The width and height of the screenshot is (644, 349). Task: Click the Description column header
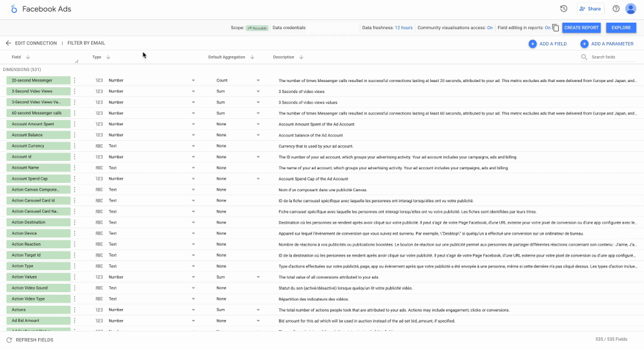[x=284, y=57]
